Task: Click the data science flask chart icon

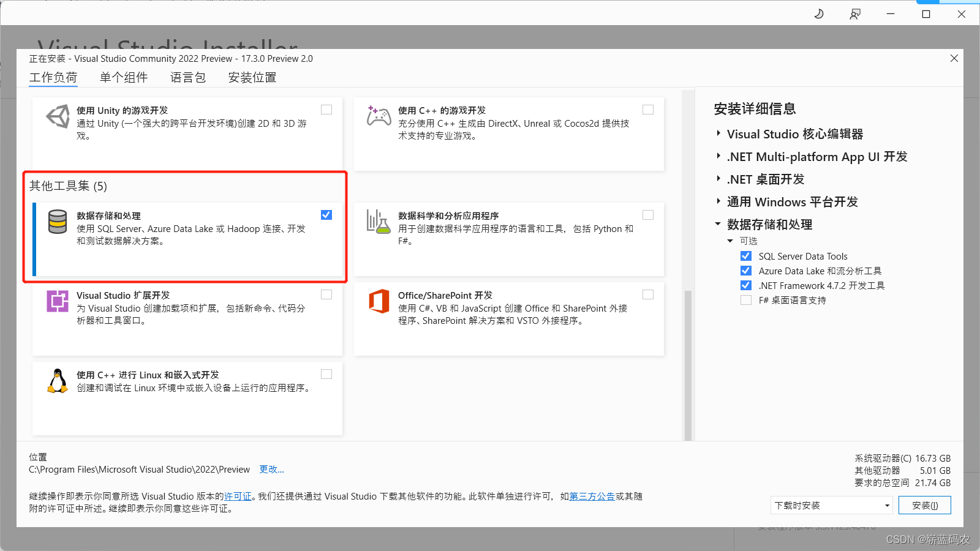Action: 379,222
